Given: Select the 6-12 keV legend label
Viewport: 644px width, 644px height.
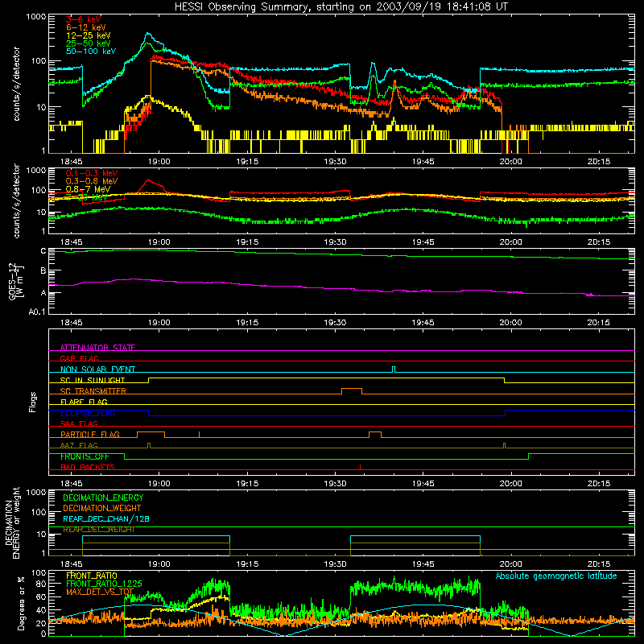Looking at the screenshot, I should pos(86,27).
